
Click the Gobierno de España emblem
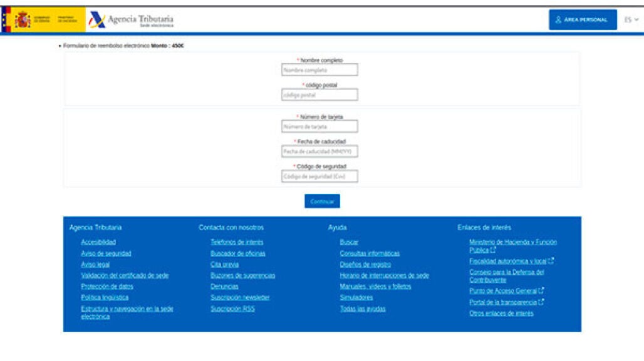click(23, 20)
